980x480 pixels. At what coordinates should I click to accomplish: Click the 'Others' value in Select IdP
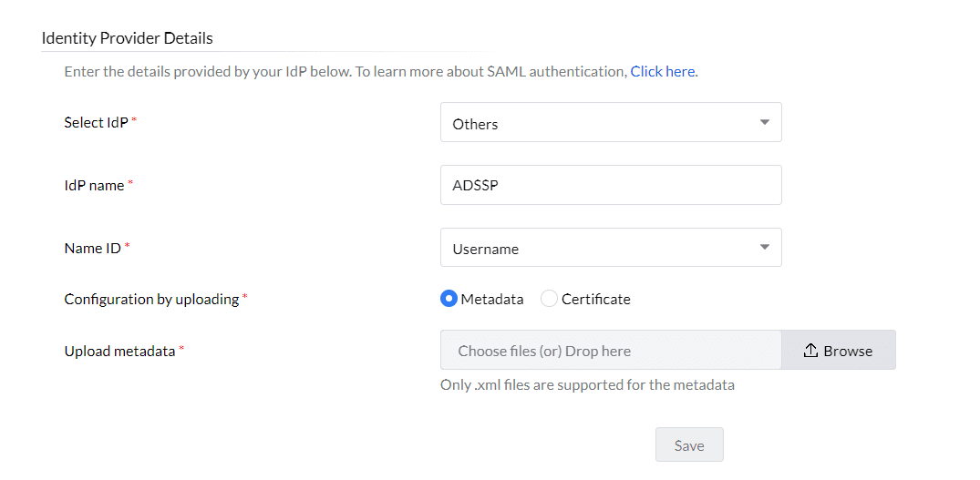(476, 124)
